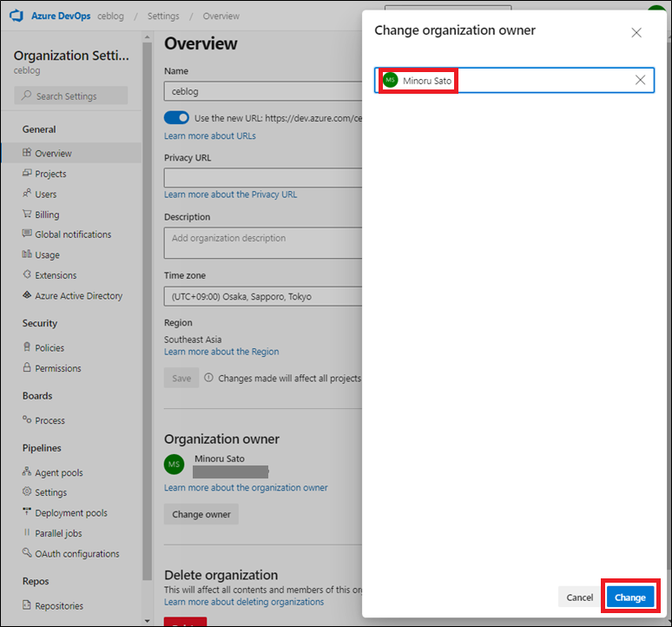The image size is (672, 627).
Task: Click the Global notifications chat icon
Action: tap(27, 234)
